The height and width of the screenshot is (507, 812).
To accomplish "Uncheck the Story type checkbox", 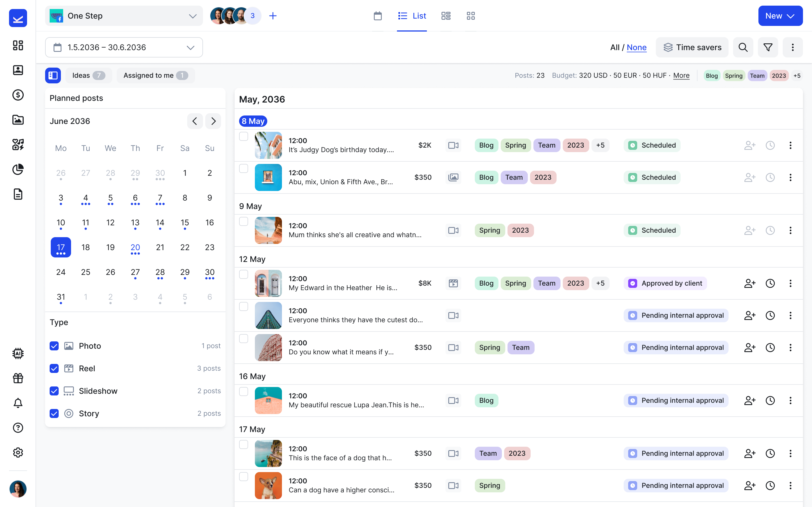I will point(54,413).
